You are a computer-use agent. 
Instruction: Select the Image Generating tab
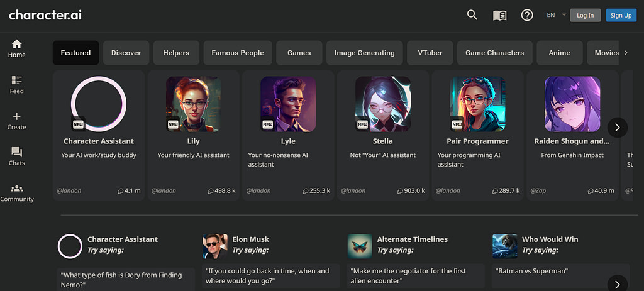[365, 53]
